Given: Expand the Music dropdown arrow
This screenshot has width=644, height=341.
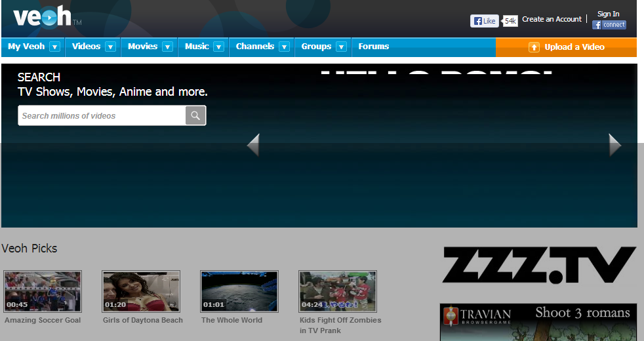Looking at the screenshot, I should click(219, 47).
